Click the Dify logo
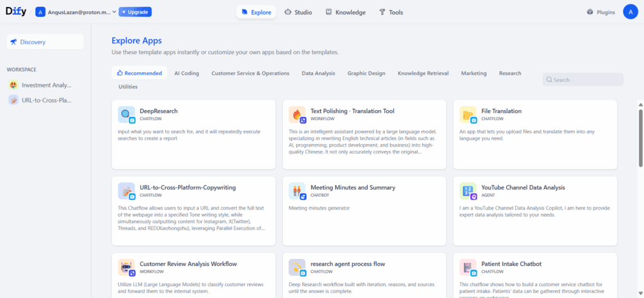 point(16,11)
